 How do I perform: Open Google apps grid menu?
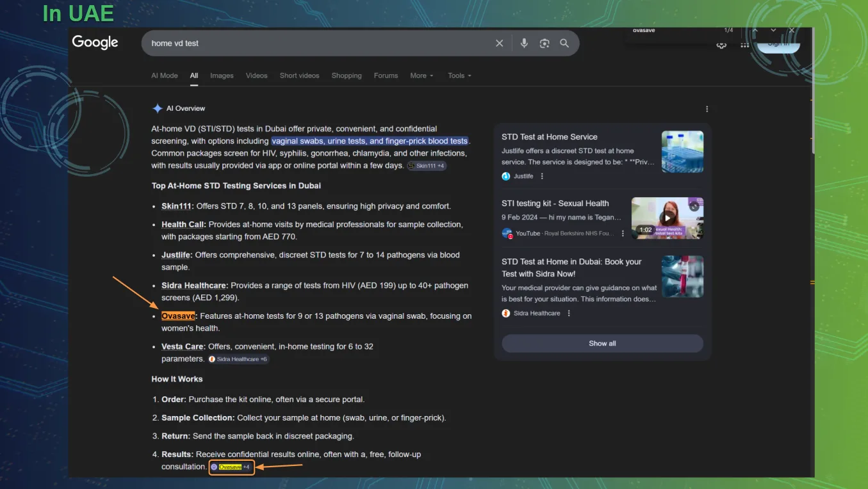tap(744, 45)
